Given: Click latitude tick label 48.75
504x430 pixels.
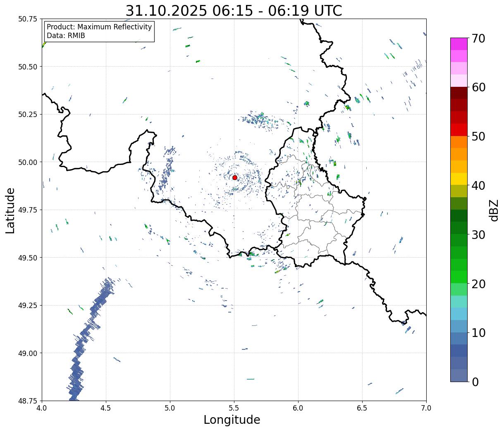Looking at the screenshot, I should tap(27, 401).
